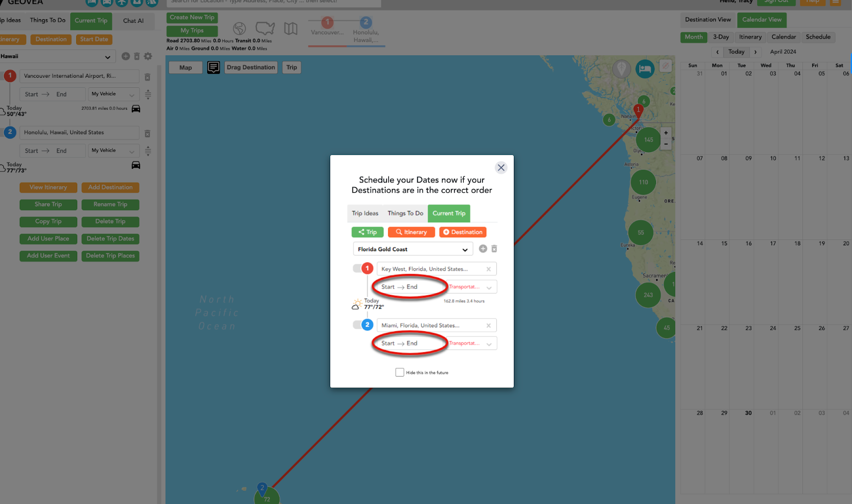Viewport: 852px width, 504px height.
Task: Select the USA country outline icon
Action: pyautogui.click(x=265, y=28)
